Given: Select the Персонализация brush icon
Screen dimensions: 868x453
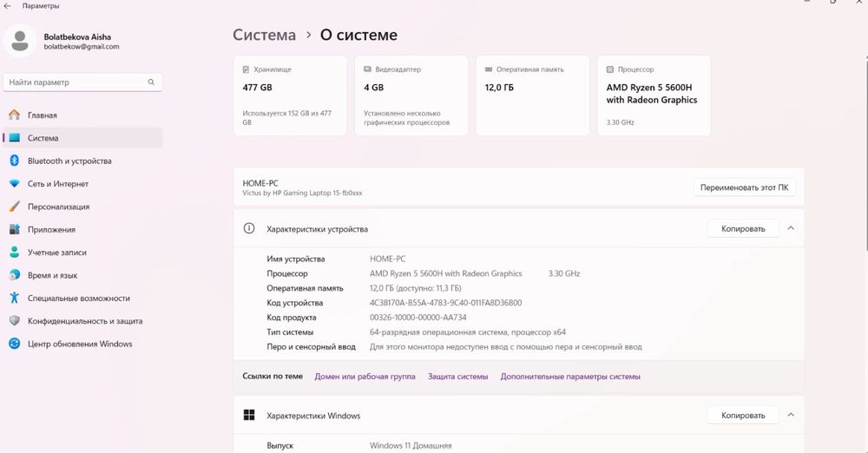Looking at the screenshot, I should tap(14, 207).
